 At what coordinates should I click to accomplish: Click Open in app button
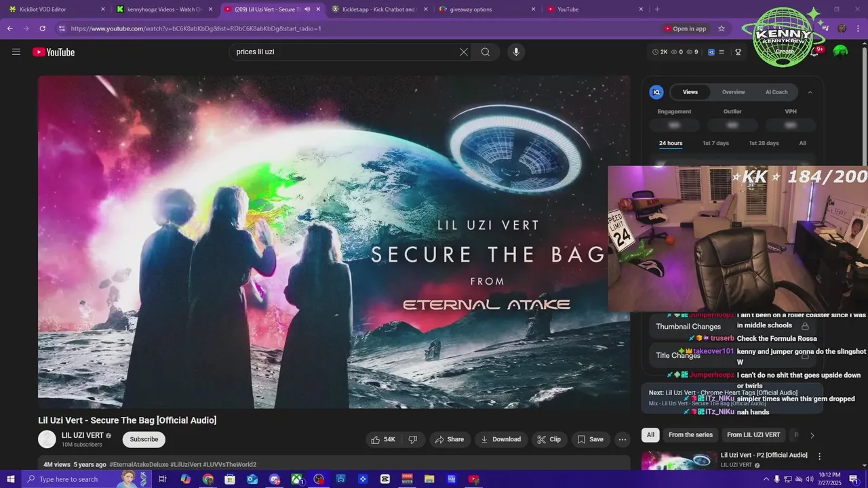pyautogui.click(x=685, y=28)
